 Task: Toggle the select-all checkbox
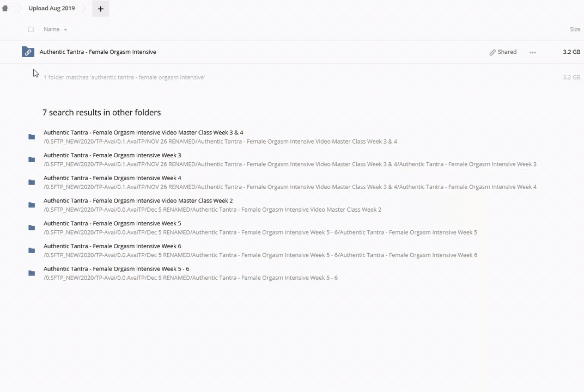pyautogui.click(x=31, y=29)
